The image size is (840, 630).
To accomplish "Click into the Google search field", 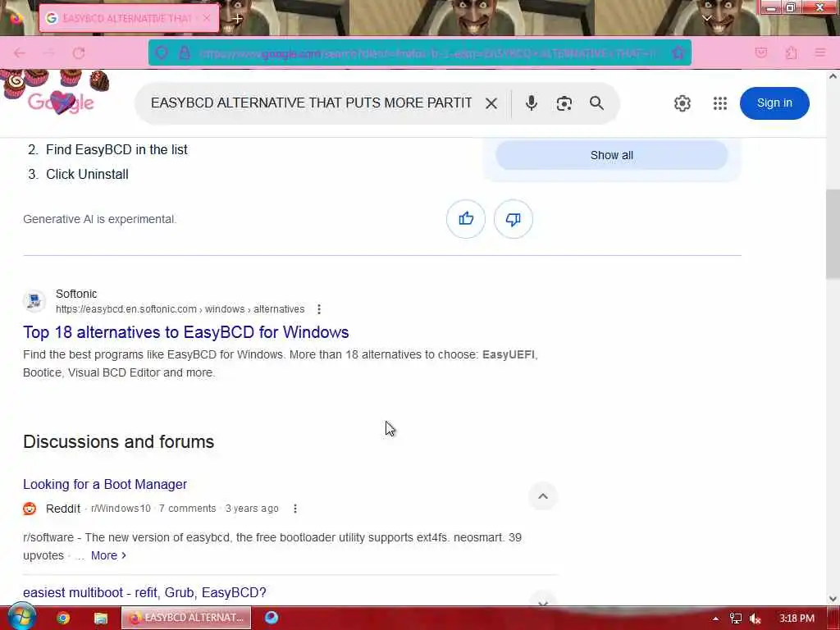I will coord(311,103).
